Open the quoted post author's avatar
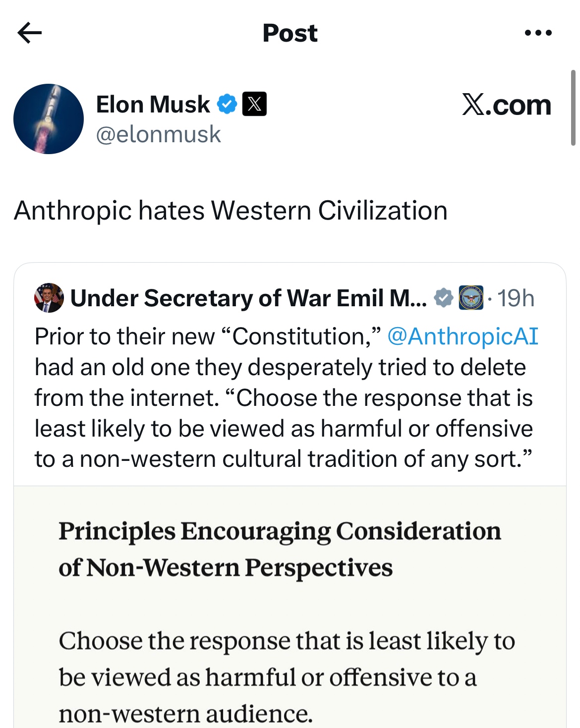The height and width of the screenshot is (728, 580). pos(49,298)
